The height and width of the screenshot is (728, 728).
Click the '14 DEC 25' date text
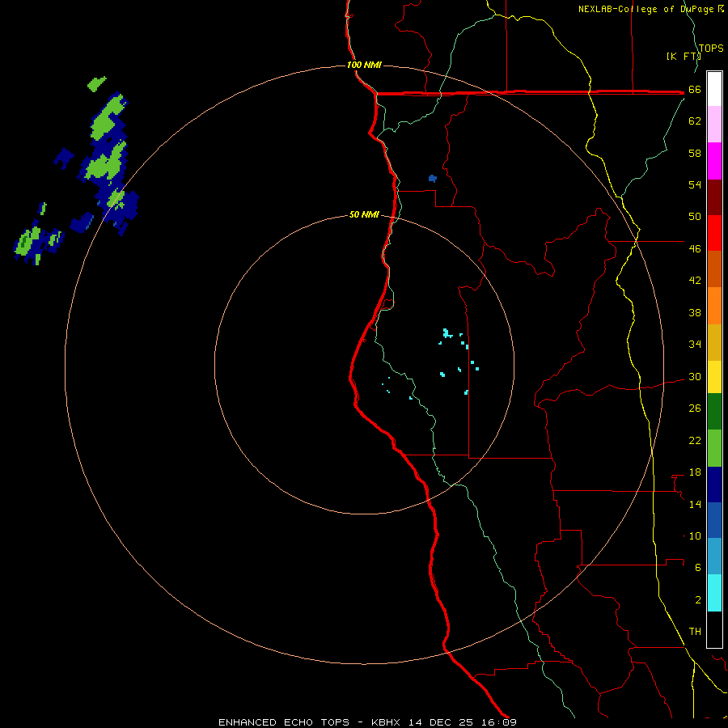pyautogui.click(x=441, y=722)
